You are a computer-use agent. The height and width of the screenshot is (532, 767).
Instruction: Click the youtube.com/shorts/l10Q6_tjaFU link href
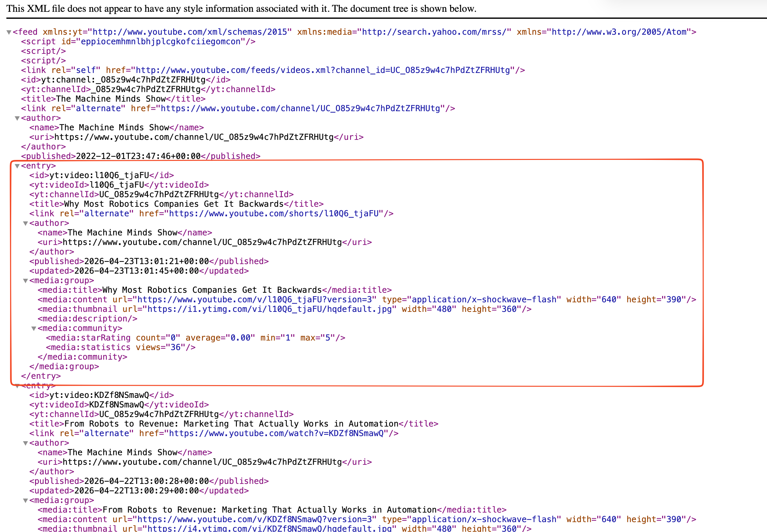[x=274, y=214]
